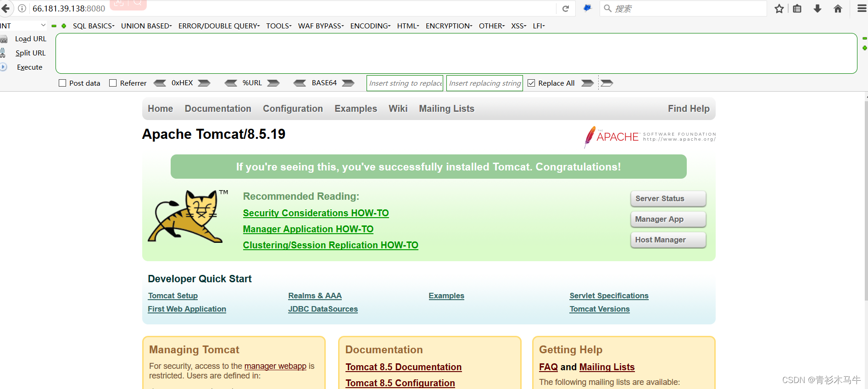The height and width of the screenshot is (389, 868).
Task: Expand the WAF BYPASS menu
Action: (321, 26)
